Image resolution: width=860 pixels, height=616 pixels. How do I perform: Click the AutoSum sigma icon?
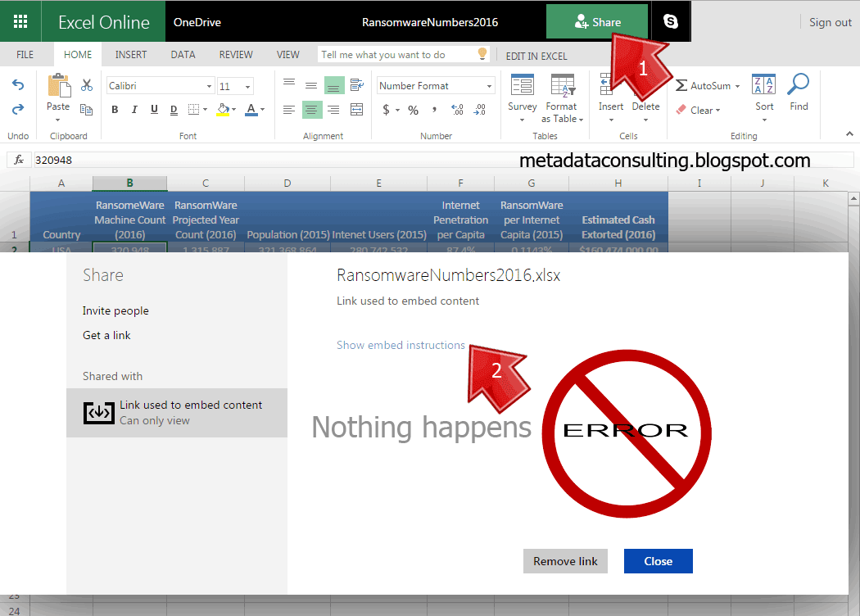(681, 85)
